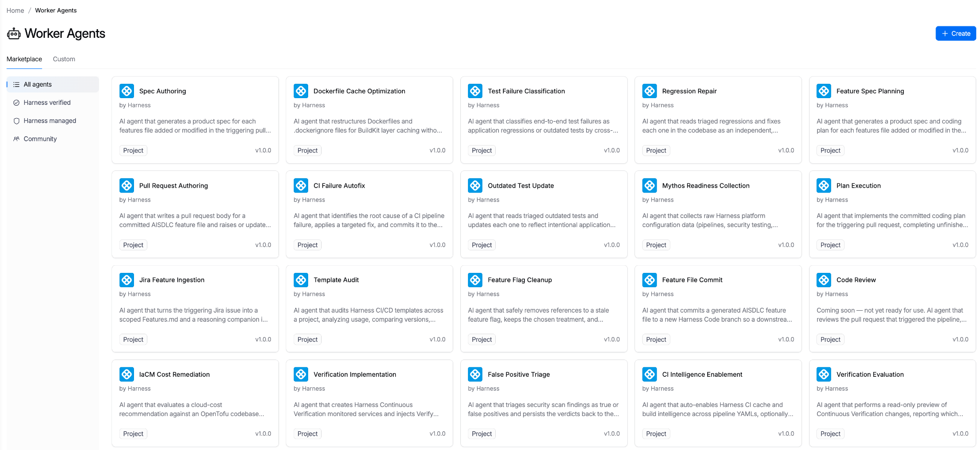
Task: Click v1.0.0 on Feature Spec Planning card
Action: point(960,150)
